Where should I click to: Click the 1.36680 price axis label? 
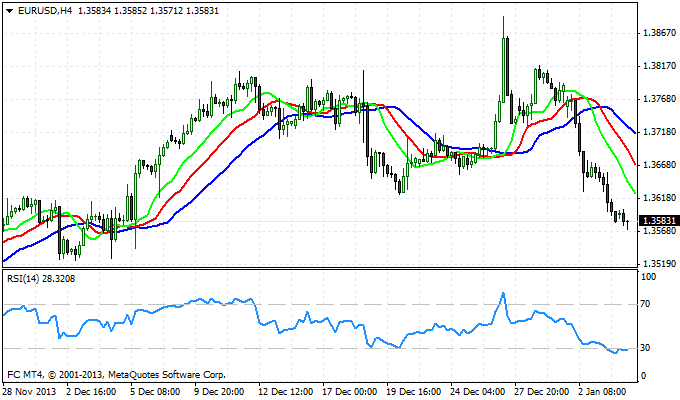pyautogui.click(x=660, y=164)
